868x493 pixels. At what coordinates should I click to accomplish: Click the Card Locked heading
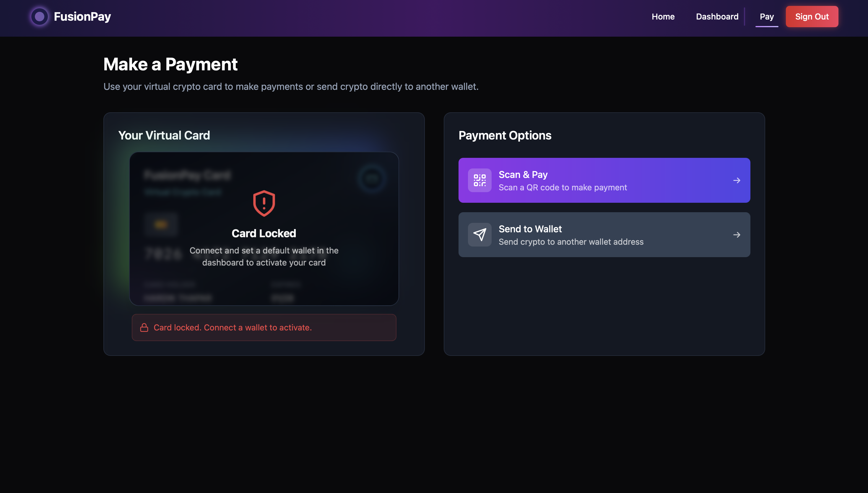[264, 233]
